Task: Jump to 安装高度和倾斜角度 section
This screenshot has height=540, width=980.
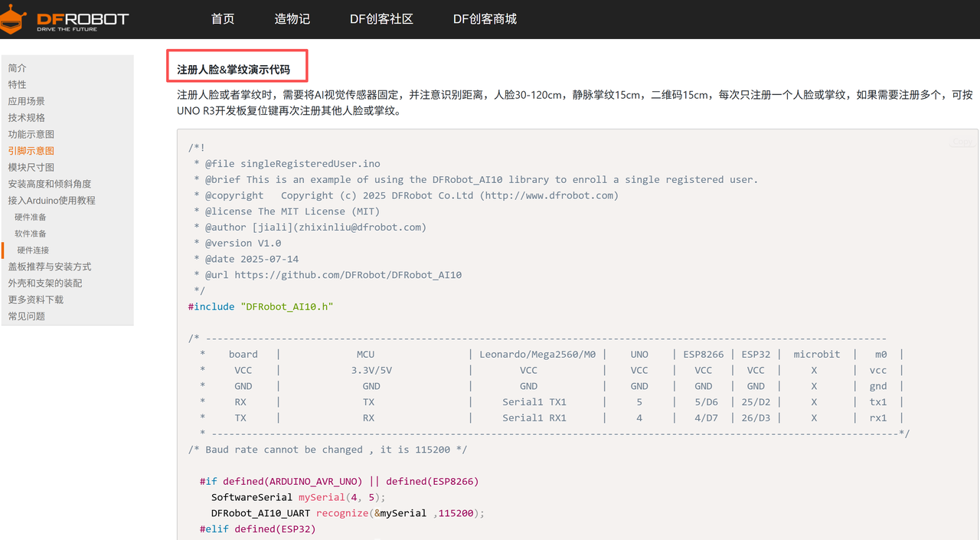Action: pos(50,184)
